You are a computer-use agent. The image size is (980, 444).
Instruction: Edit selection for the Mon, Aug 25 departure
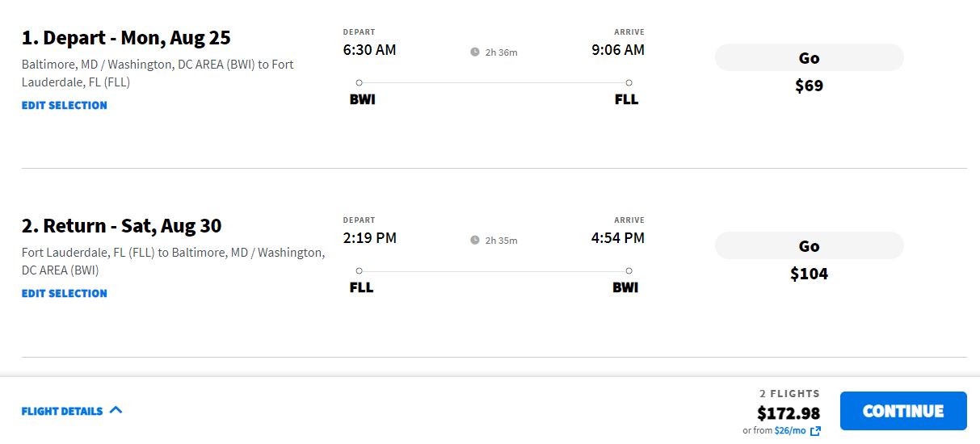click(65, 105)
